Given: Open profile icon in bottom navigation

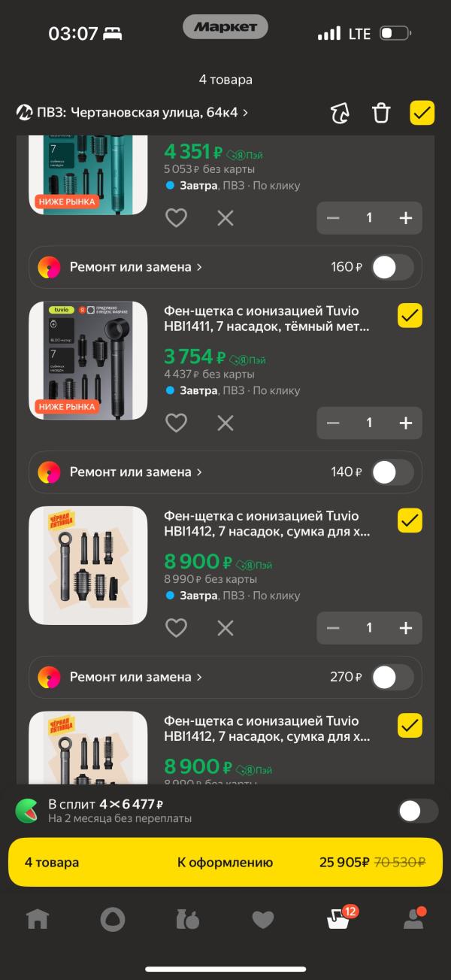Looking at the screenshot, I should [413, 918].
